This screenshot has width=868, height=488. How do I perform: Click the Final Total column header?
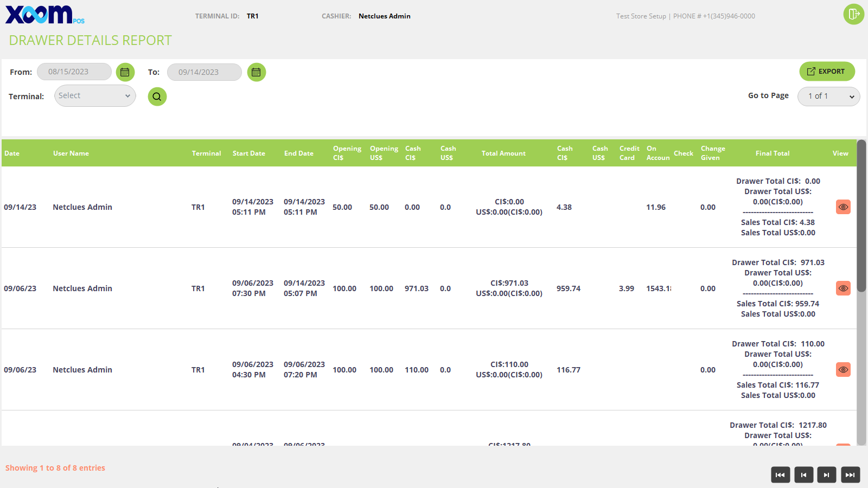tap(772, 153)
